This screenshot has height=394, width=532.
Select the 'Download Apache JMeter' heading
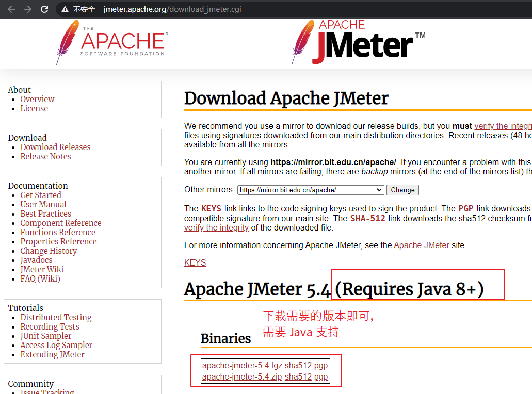286,98
